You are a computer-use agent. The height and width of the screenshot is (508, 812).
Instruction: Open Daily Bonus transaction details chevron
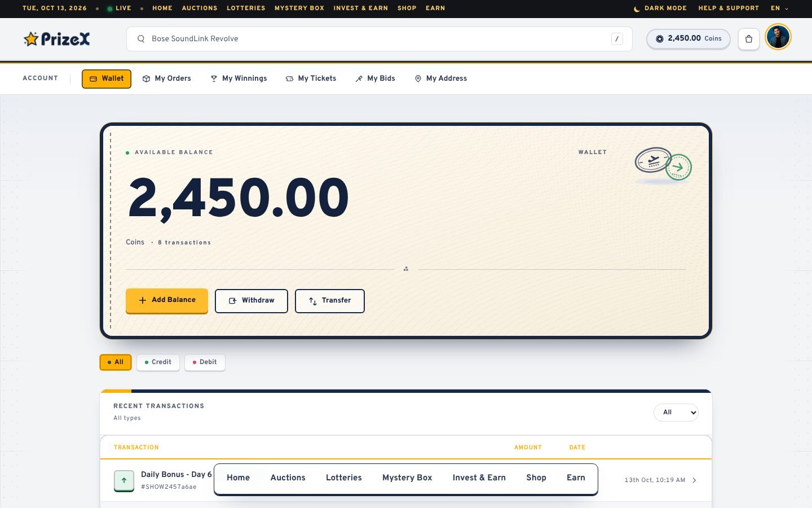694,480
